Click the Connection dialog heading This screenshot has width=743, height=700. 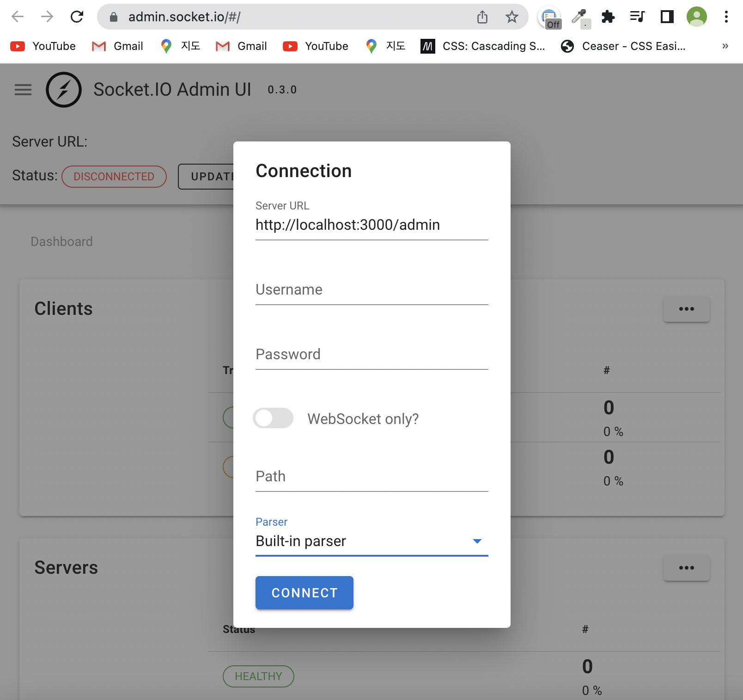304,171
